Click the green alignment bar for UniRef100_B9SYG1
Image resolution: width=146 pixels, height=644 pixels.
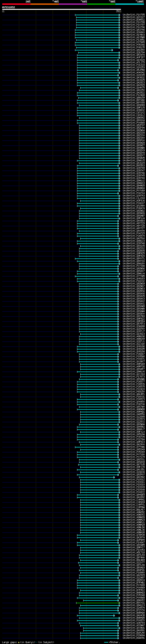click(x=98, y=603)
